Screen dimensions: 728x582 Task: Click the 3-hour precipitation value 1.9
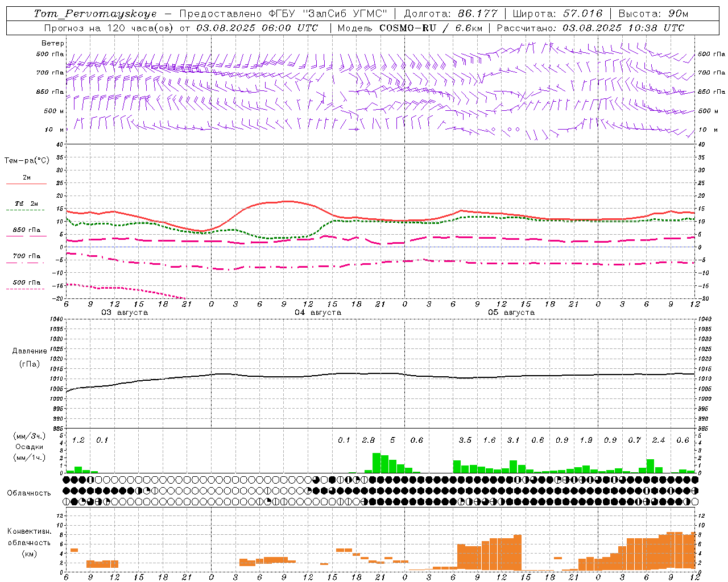click(586, 440)
